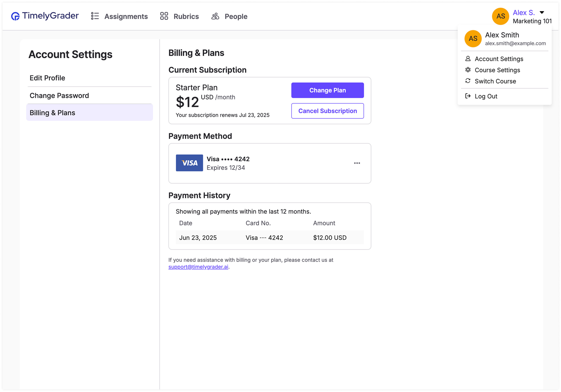Go to Change Password section
This screenshot has height=392, width=561.
(59, 96)
